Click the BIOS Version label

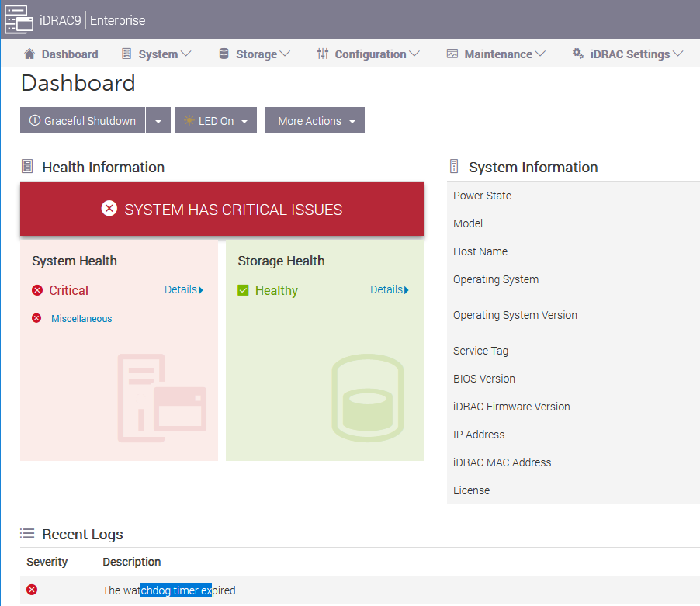coord(484,379)
